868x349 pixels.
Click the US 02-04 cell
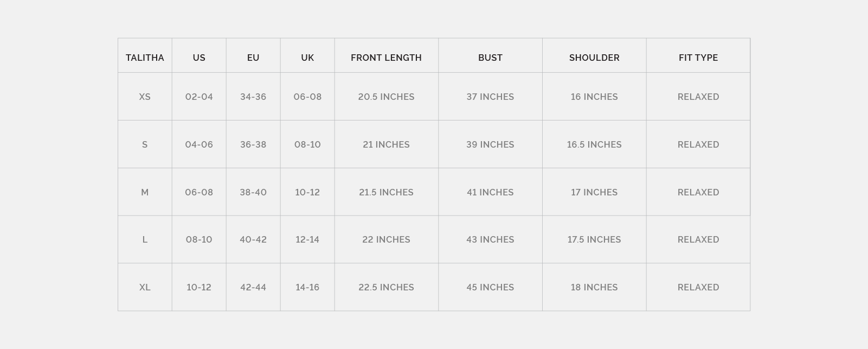199,97
